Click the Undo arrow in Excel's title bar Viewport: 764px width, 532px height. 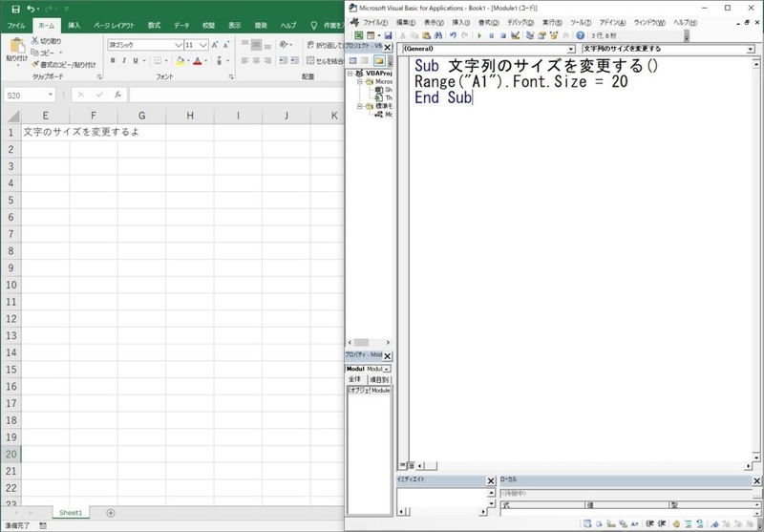[x=31, y=9]
